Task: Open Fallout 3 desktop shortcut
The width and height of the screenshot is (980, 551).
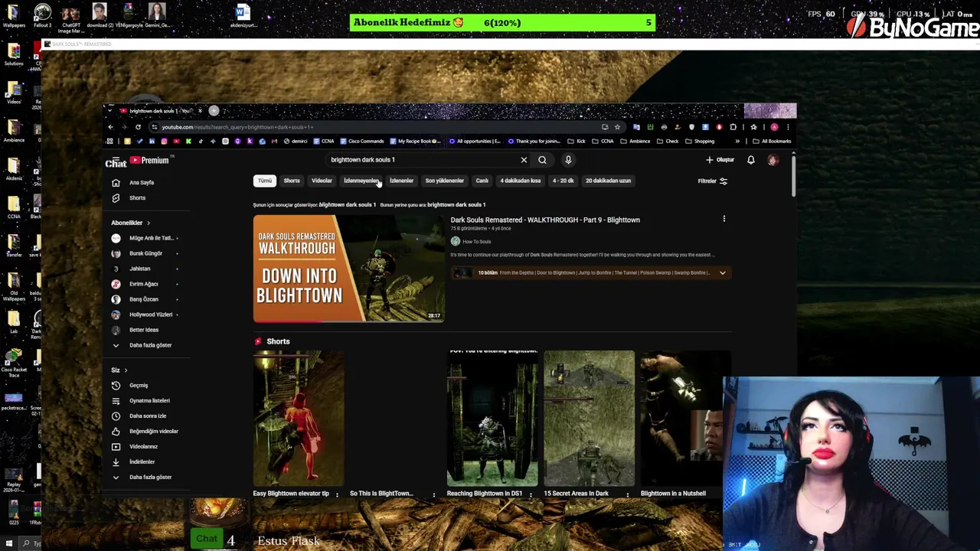Action: pyautogui.click(x=42, y=15)
